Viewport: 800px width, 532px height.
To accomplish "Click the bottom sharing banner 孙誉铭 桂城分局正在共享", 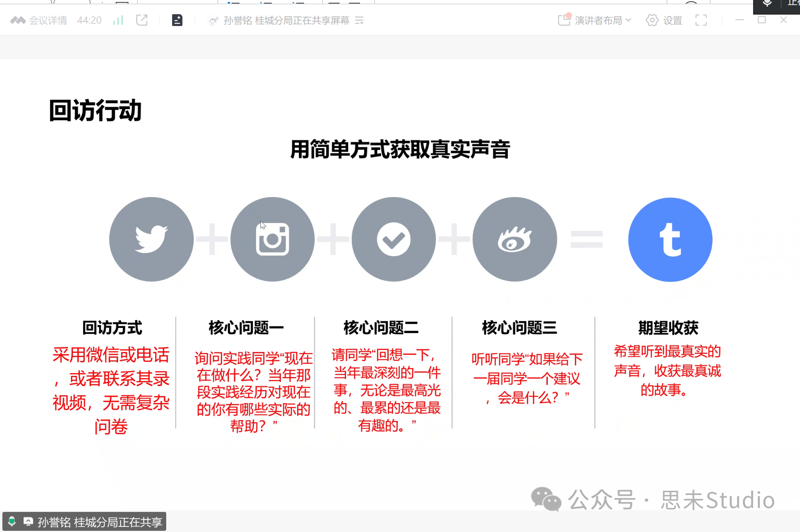I will coord(100,522).
